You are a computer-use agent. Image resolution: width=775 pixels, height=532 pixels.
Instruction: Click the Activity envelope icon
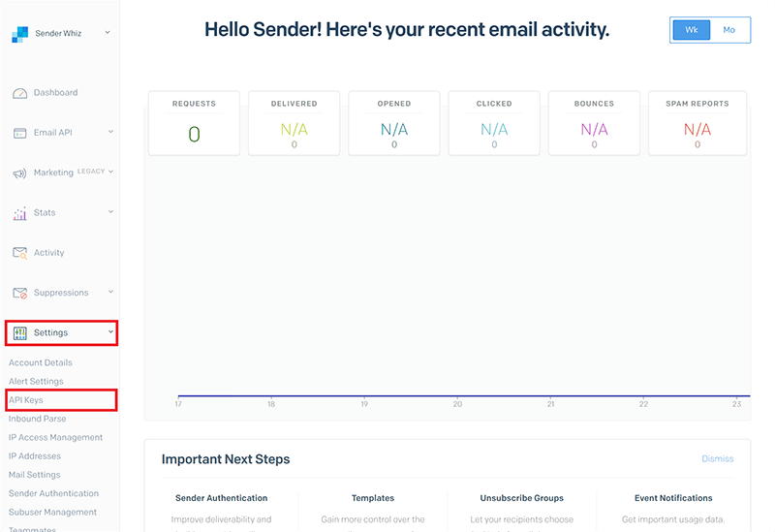19,253
